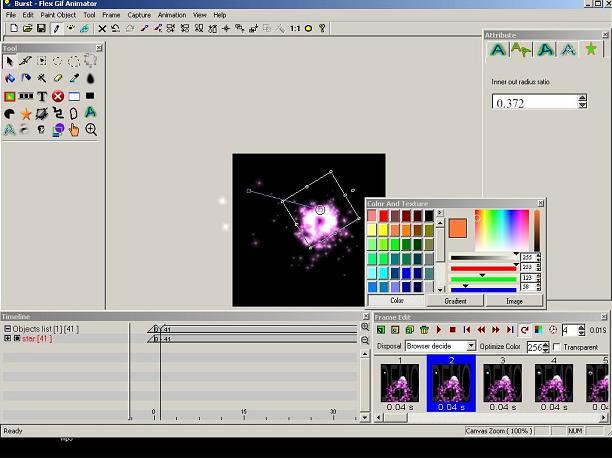Pick the red swatch in the palette
The width and height of the screenshot is (612, 459).
tap(383, 215)
